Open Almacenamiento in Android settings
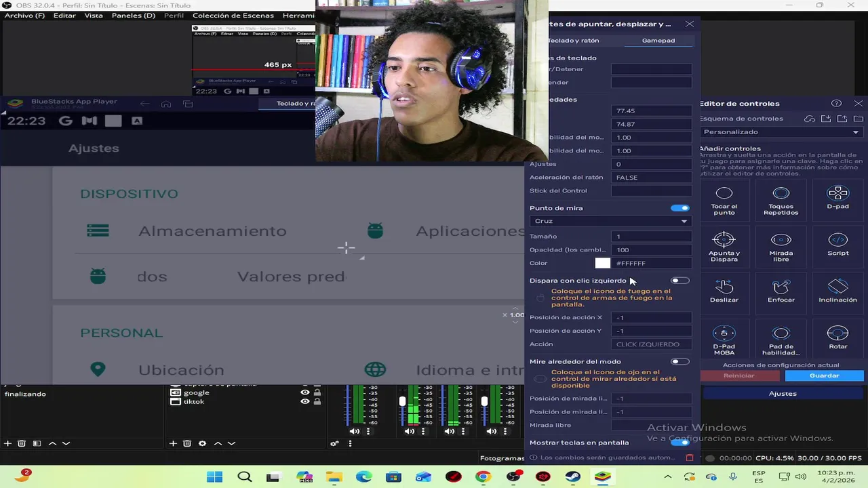The image size is (868, 488). [x=212, y=231]
